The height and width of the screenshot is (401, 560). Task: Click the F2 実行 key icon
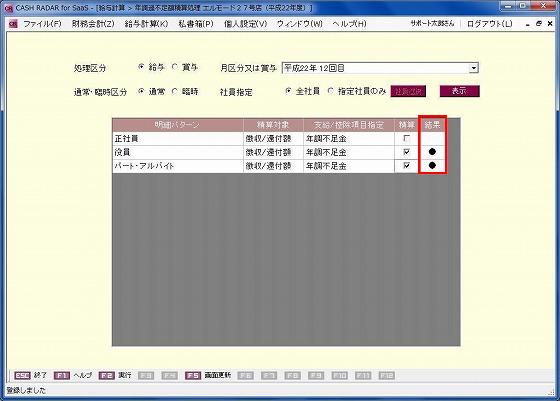(106, 376)
